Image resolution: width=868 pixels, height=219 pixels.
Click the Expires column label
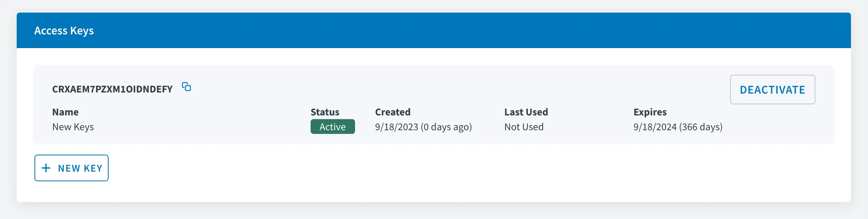pyautogui.click(x=650, y=112)
